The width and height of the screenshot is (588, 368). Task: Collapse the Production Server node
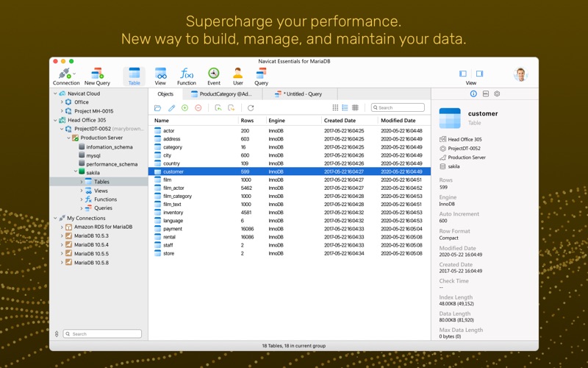[68, 138]
